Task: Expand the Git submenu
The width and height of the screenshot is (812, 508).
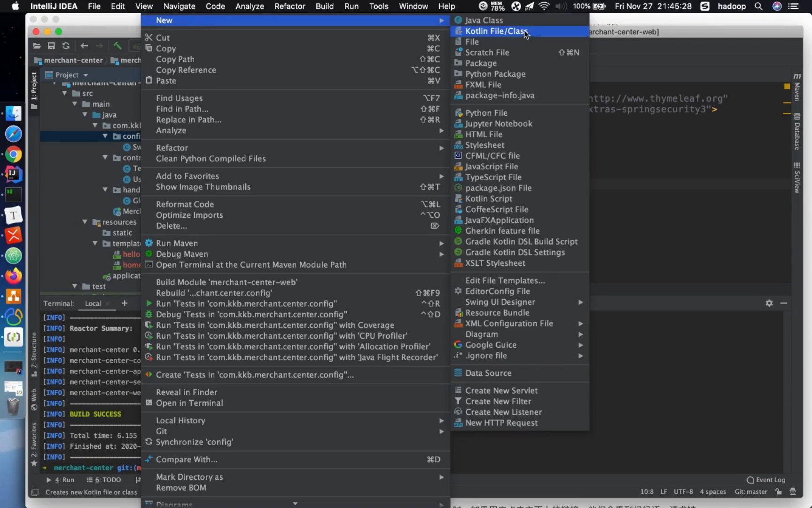Action: [x=295, y=431]
